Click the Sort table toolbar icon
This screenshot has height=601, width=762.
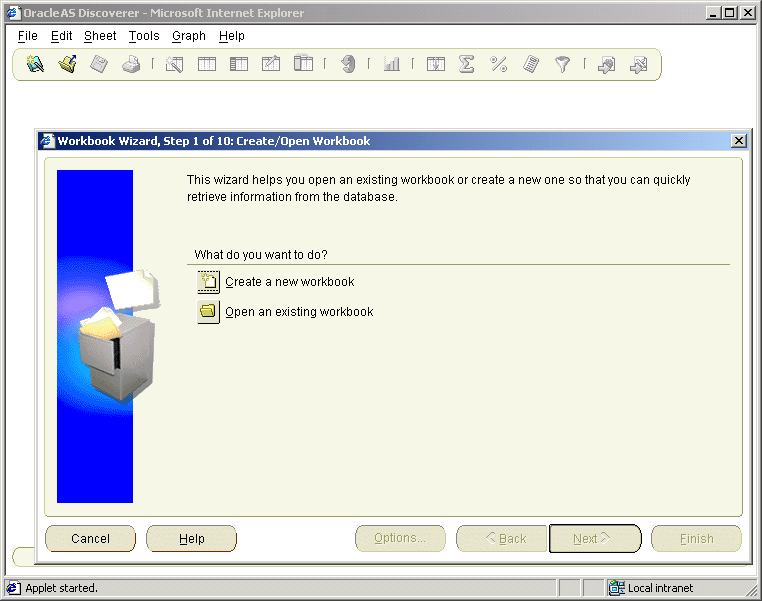[x=435, y=64]
